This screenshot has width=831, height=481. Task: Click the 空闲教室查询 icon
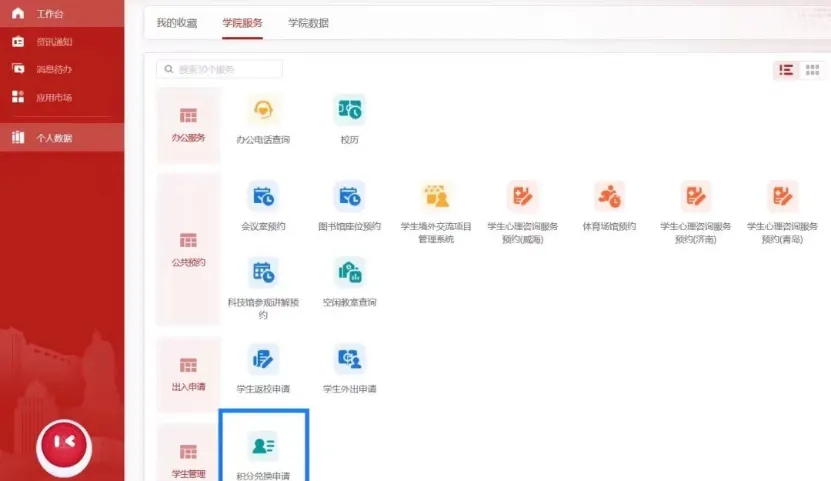click(349, 272)
